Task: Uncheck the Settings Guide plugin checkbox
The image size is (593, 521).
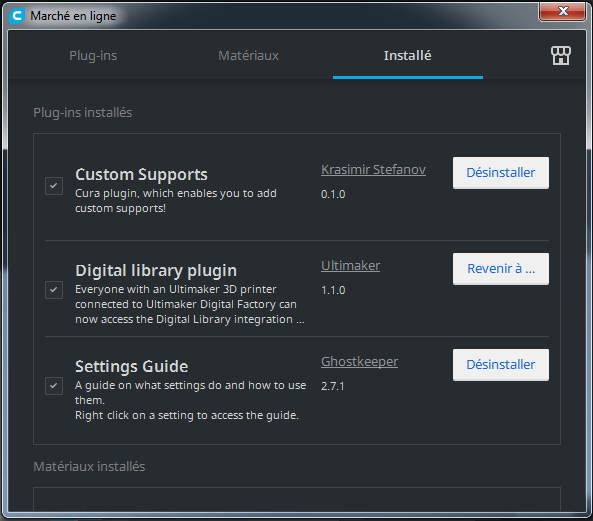Action: click(54, 386)
